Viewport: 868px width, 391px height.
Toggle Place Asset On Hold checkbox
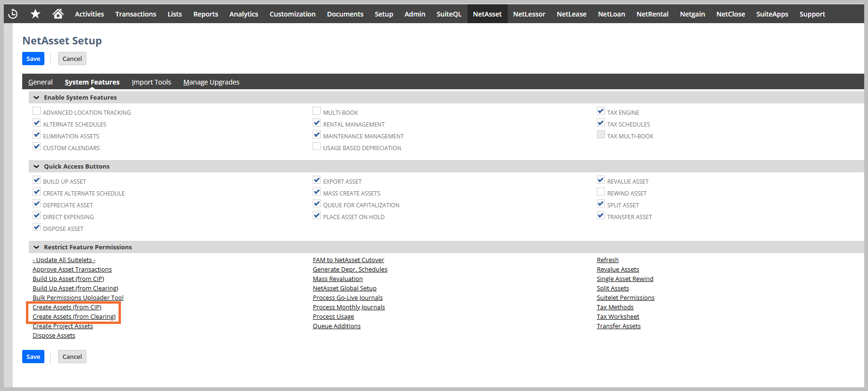click(x=317, y=215)
